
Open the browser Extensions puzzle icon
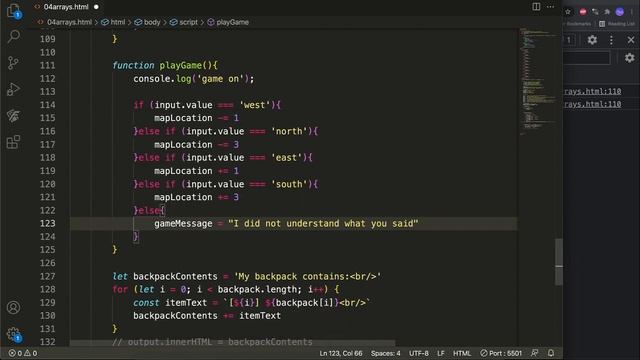point(607,12)
